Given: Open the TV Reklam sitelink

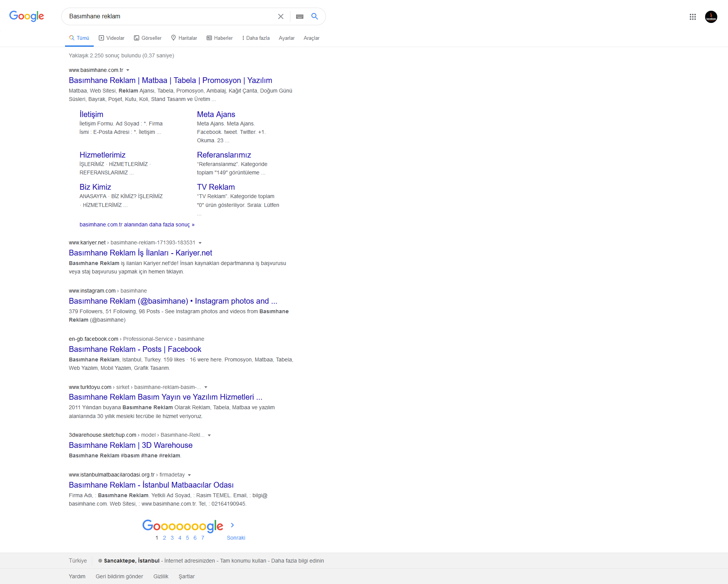Looking at the screenshot, I should coord(216,187).
